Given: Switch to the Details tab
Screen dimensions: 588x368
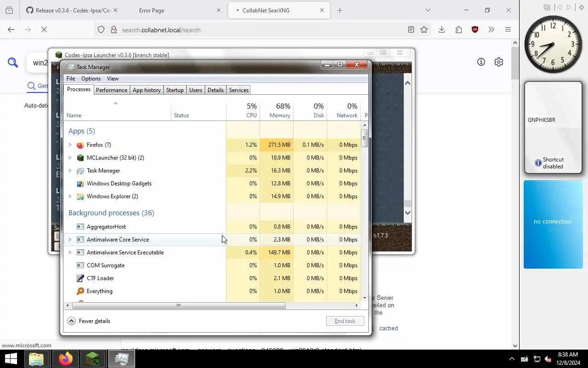Looking at the screenshot, I should [x=215, y=90].
